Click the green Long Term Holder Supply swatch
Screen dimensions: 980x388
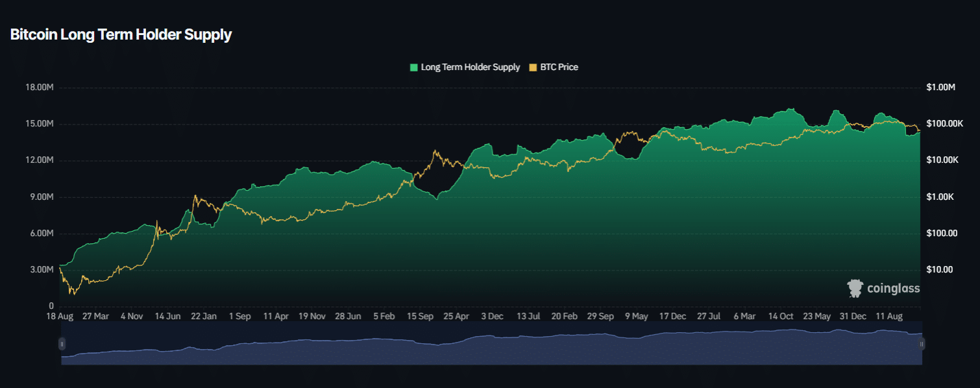413,67
